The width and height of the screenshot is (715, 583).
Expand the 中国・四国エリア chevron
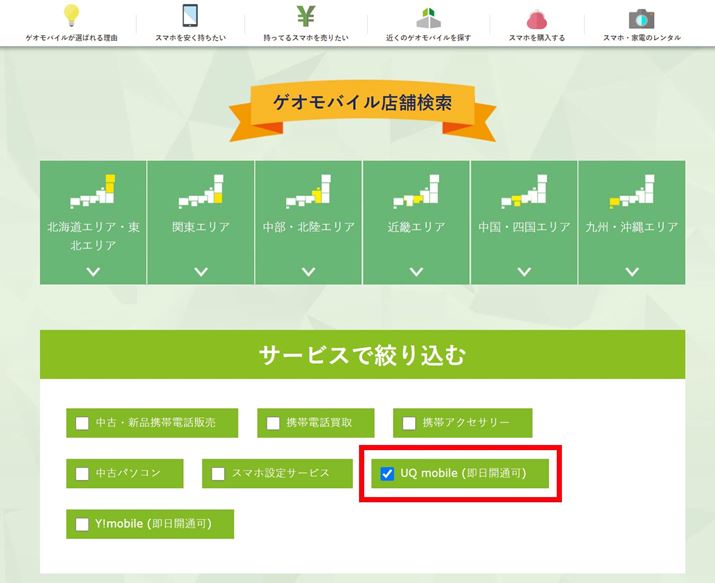[524, 272]
